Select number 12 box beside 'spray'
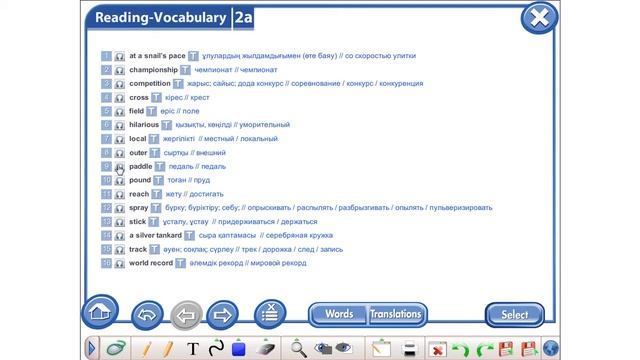640x360 pixels. [x=106, y=208]
